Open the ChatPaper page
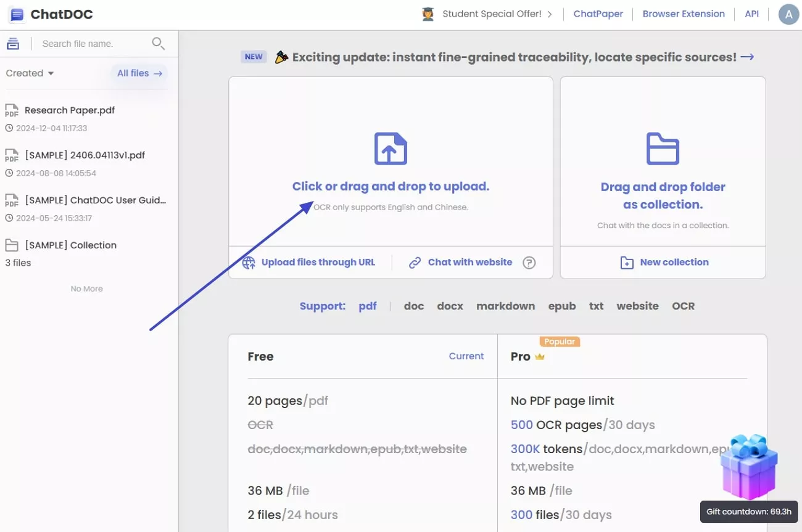 [x=598, y=14]
